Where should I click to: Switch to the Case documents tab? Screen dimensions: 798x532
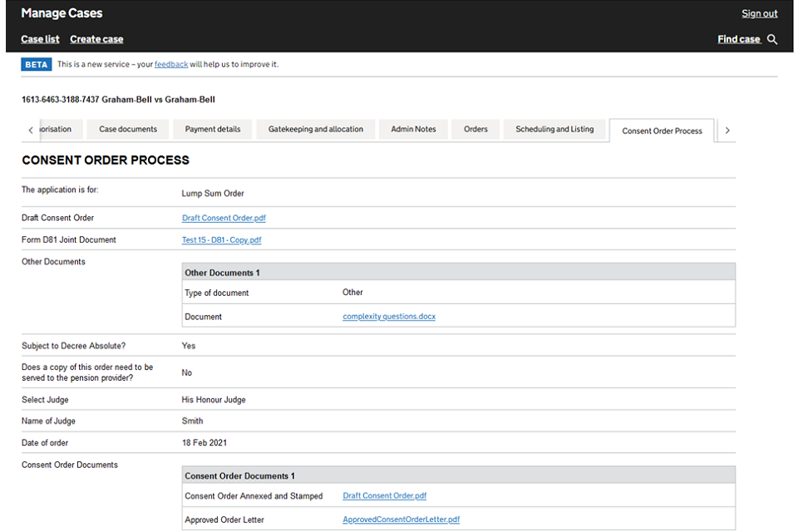tap(128, 130)
